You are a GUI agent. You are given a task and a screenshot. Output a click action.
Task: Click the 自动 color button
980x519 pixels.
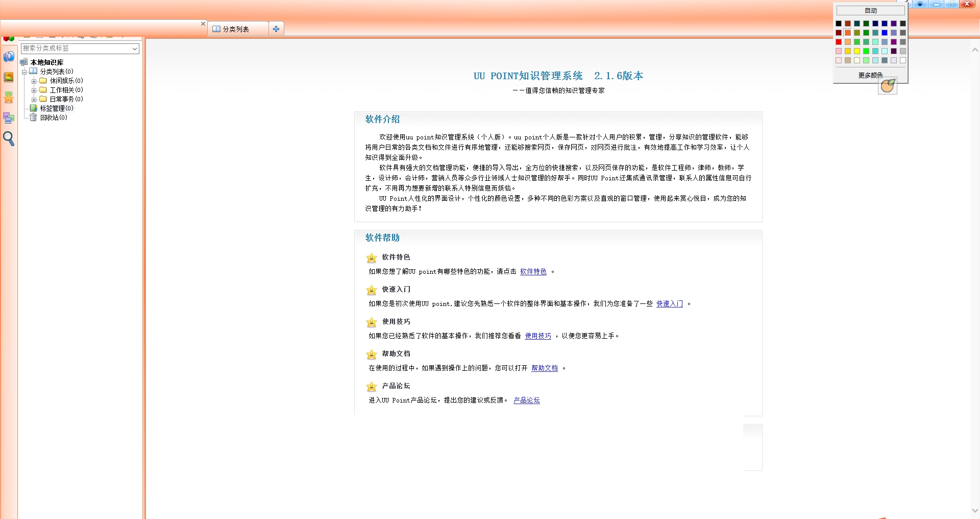click(870, 11)
